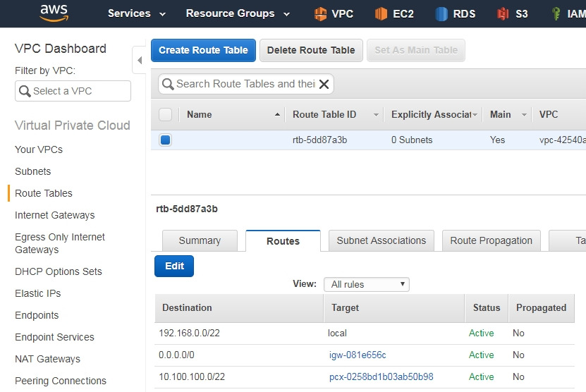The width and height of the screenshot is (586, 392).
Task: Click the local target cell
Action: [337, 333]
